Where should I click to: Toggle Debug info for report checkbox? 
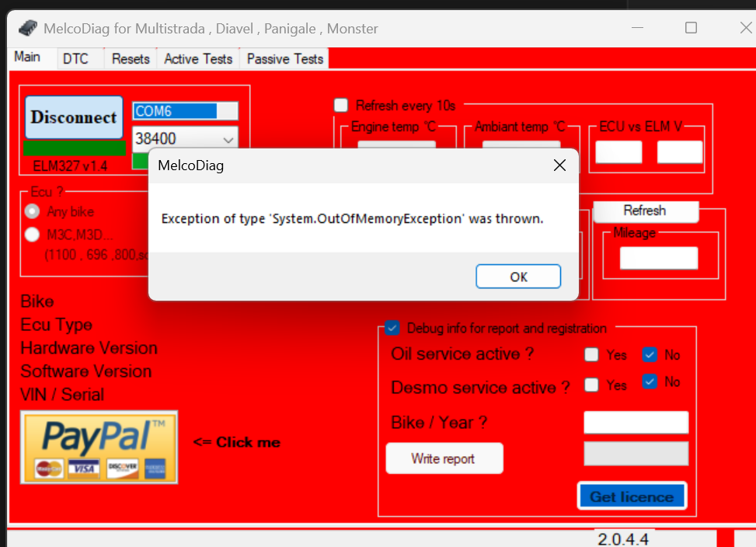click(x=392, y=328)
